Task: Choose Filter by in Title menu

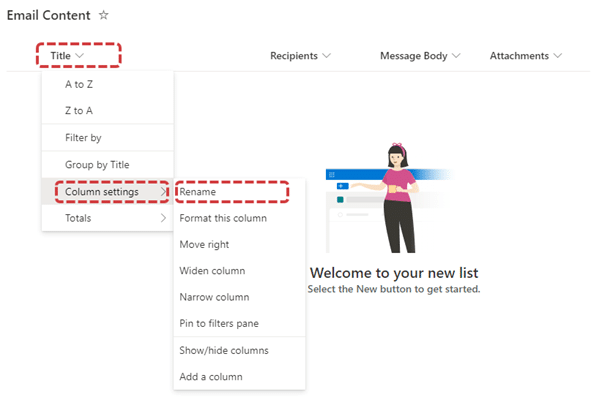Action: [x=108, y=137]
